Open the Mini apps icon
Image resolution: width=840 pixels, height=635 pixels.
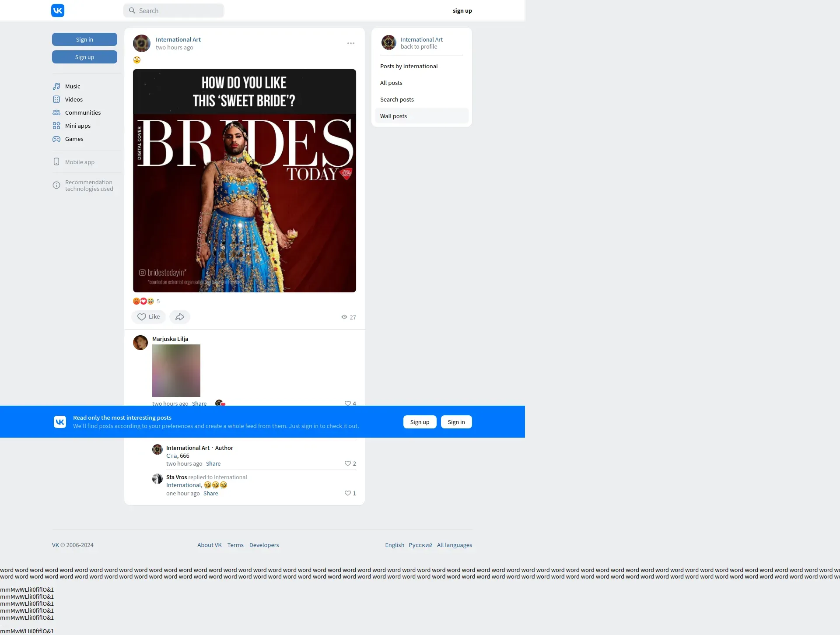pos(56,126)
